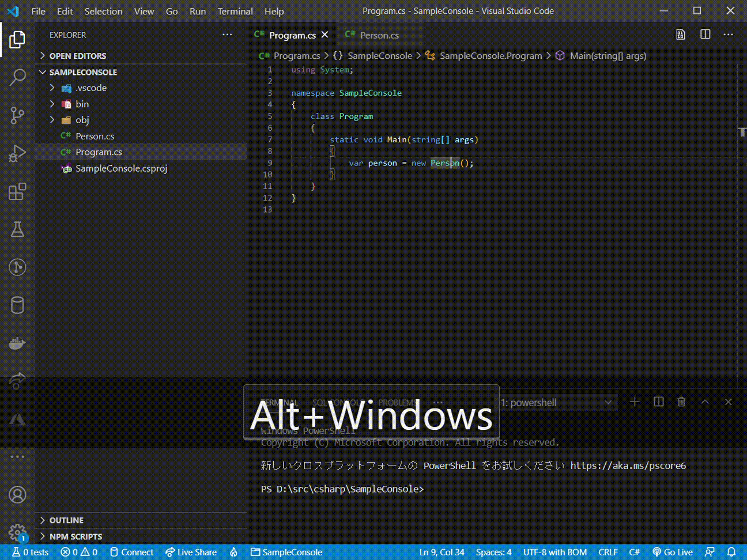Viewport: 747px width, 560px height.
Task: Close the terminal panel
Action: pos(729,402)
